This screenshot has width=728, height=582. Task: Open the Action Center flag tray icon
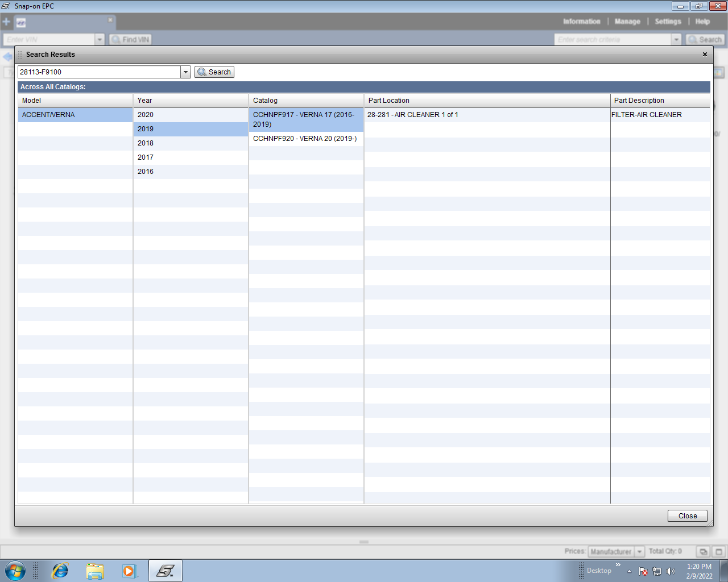point(643,571)
